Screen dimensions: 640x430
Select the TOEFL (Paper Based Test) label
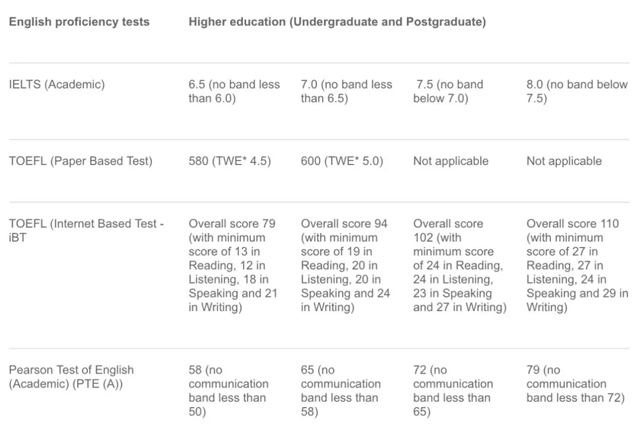click(80, 161)
